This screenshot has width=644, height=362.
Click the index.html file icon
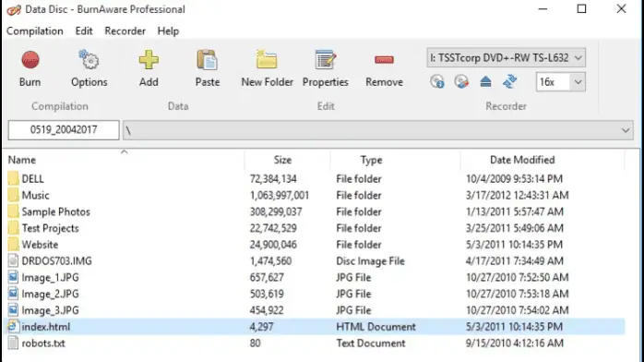[13, 327]
